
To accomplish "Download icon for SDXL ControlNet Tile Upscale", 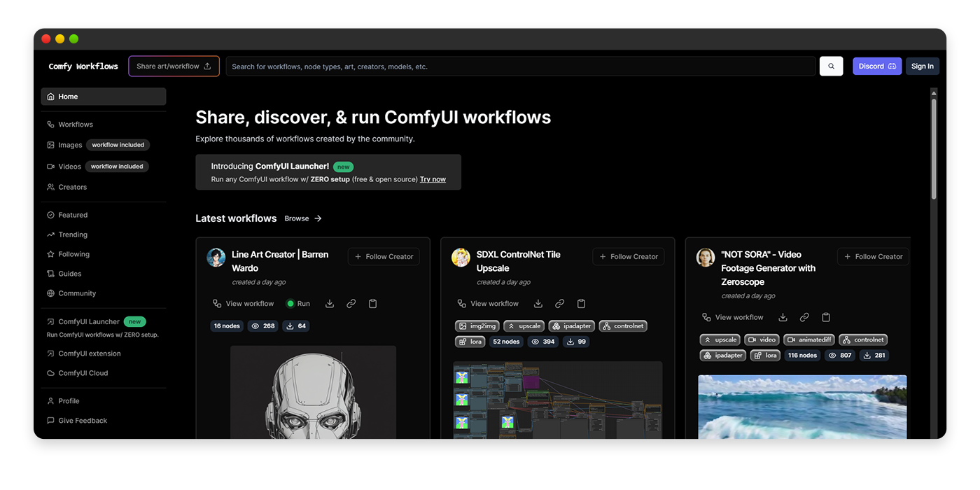I will click(538, 304).
